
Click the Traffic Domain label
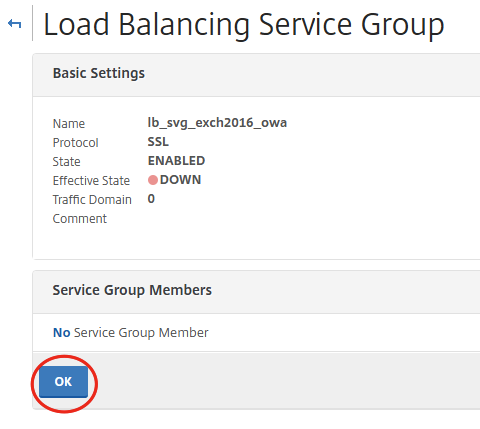[92, 200]
